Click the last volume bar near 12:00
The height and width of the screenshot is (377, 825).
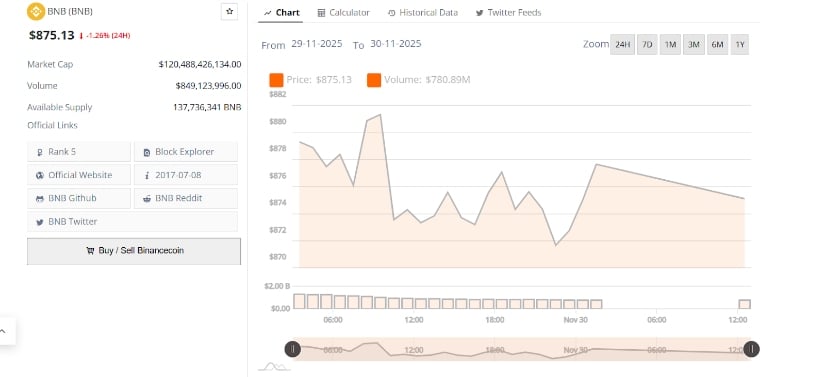click(x=744, y=304)
